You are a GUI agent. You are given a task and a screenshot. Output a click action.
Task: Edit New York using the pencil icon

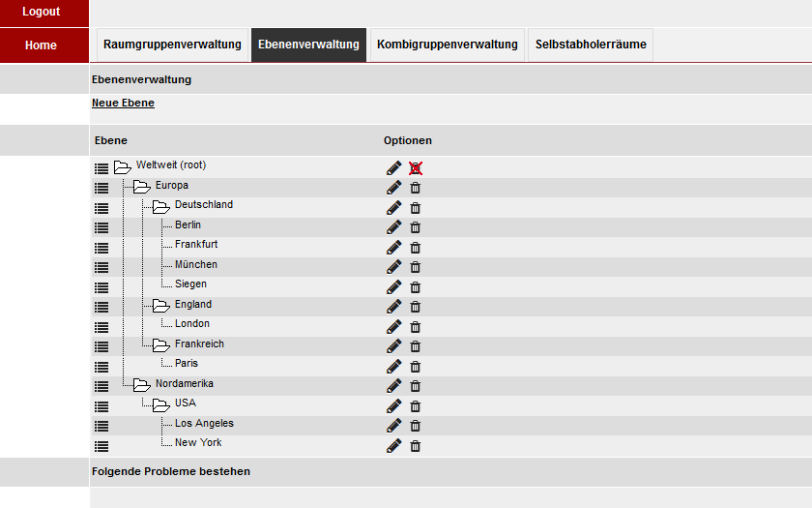(393, 446)
